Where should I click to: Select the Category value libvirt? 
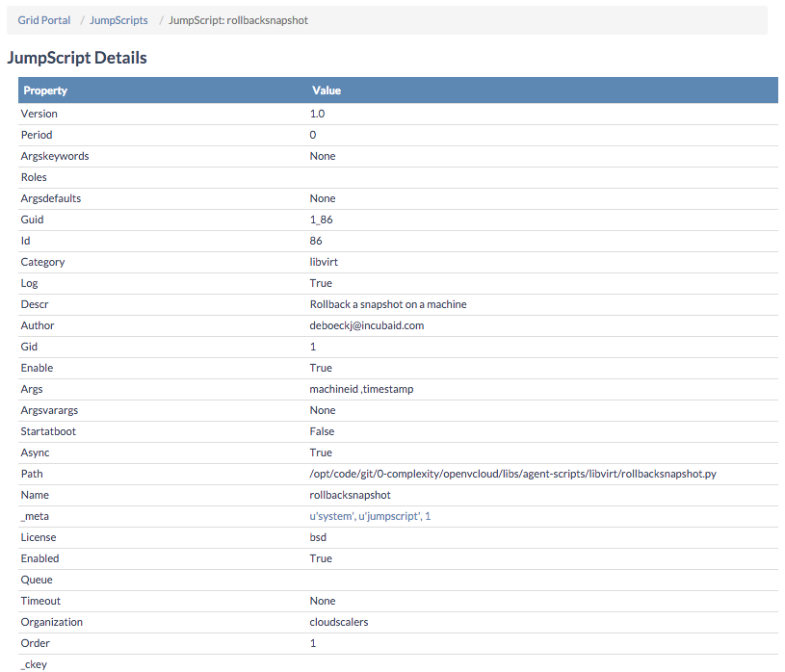point(324,262)
